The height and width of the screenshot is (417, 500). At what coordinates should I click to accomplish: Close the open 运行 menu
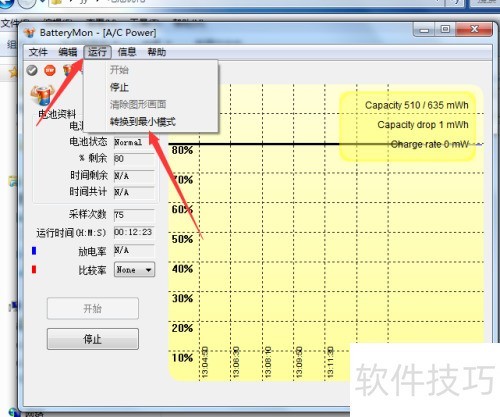[x=97, y=52]
